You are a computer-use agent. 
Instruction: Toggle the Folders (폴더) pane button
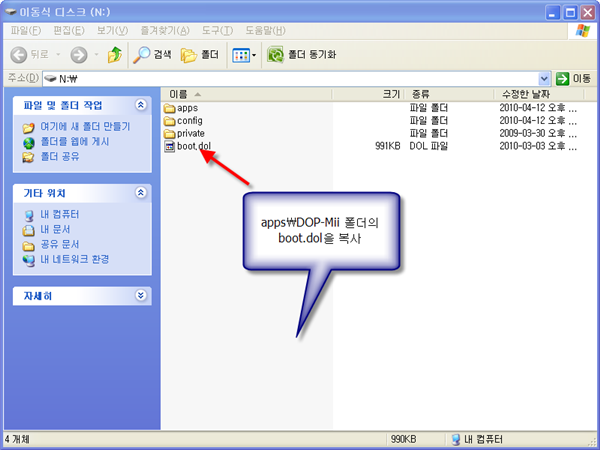(x=200, y=55)
